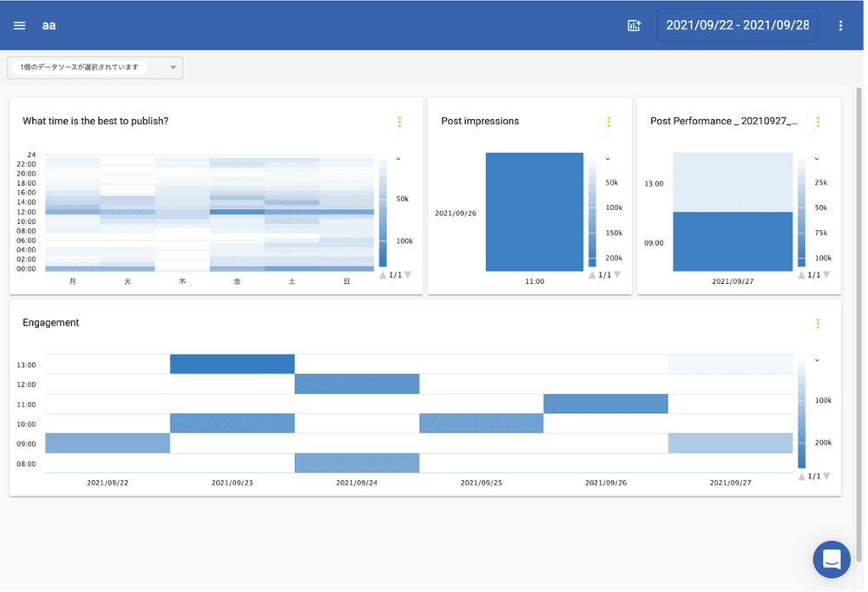Open the hamburger navigation menu
The image size is (868, 592).
tap(19, 25)
